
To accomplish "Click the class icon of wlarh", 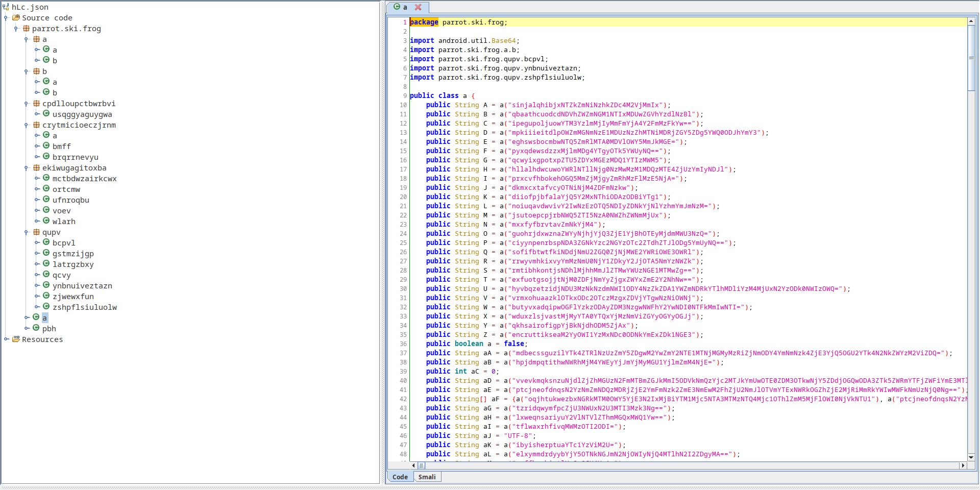I will tap(46, 221).
